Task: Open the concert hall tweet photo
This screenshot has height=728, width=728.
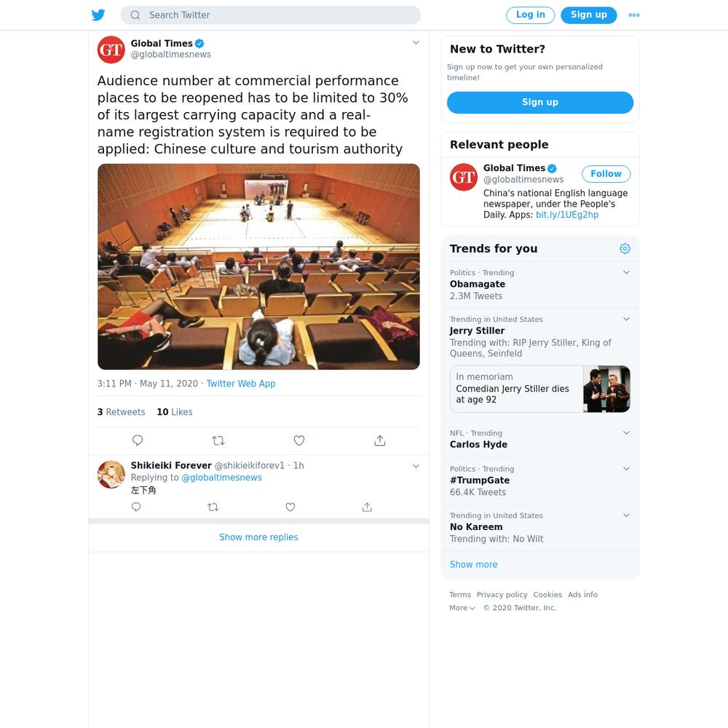Action: [x=258, y=266]
